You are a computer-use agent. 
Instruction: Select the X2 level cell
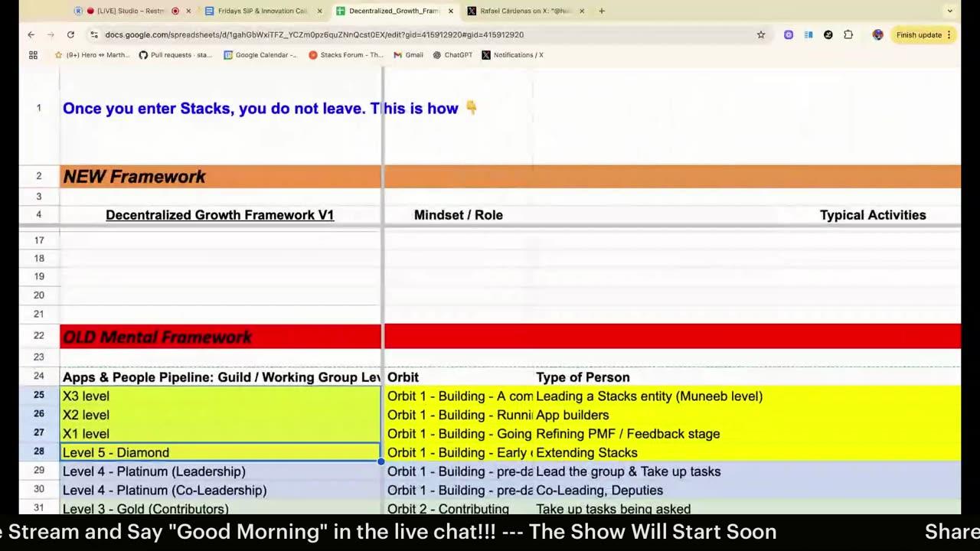[x=220, y=415]
